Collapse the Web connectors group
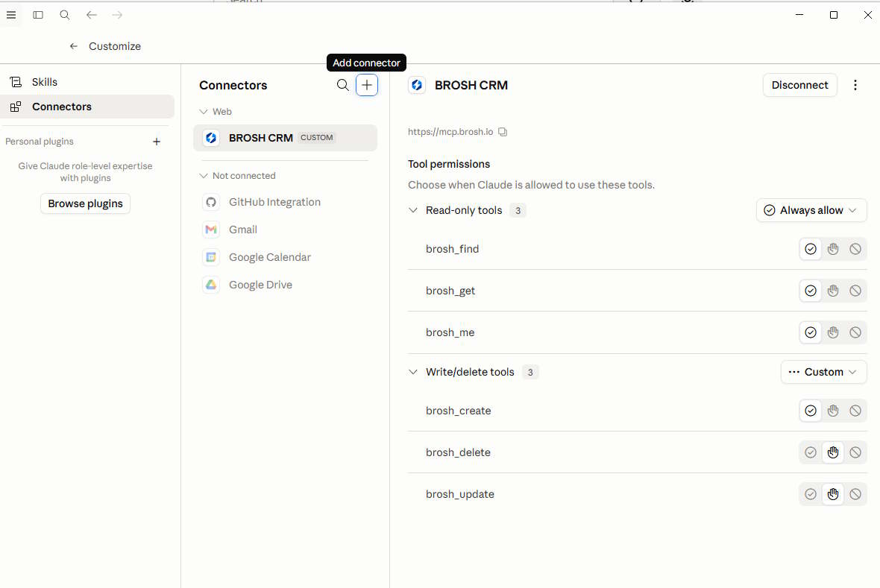Viewport: 880px width, 588px height. (x=203, y=112)
